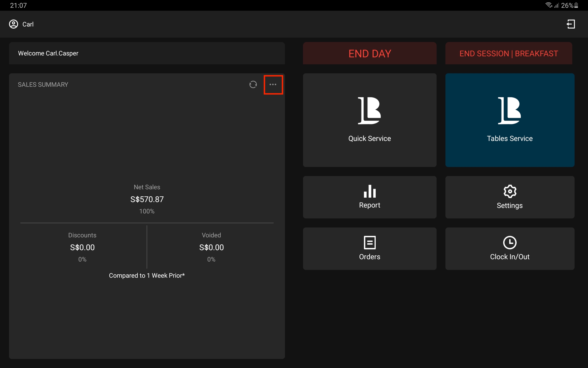Open Quick Service tile
This screenshot has height=368, width=588.
(x=369, y=120)
